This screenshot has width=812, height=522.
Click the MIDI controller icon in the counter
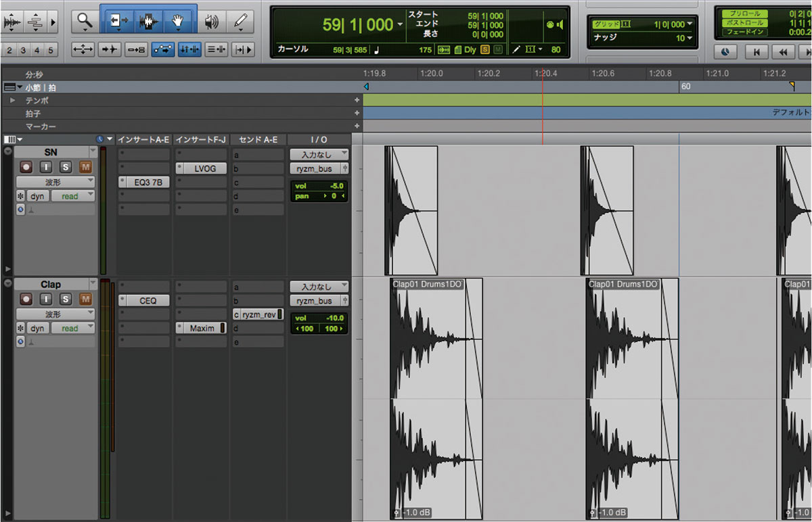tap(549, 24)
